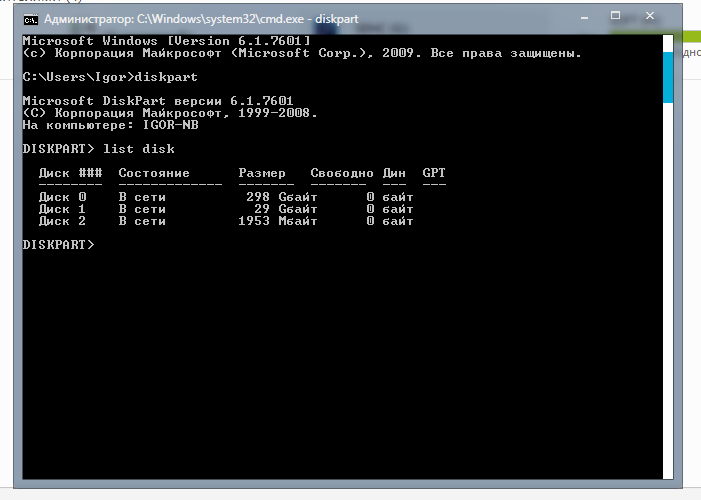The height and width of the screenshot is (500, 701).
Task: Click the 'Диск 1' row label
Action: click(x=62, y=209)
